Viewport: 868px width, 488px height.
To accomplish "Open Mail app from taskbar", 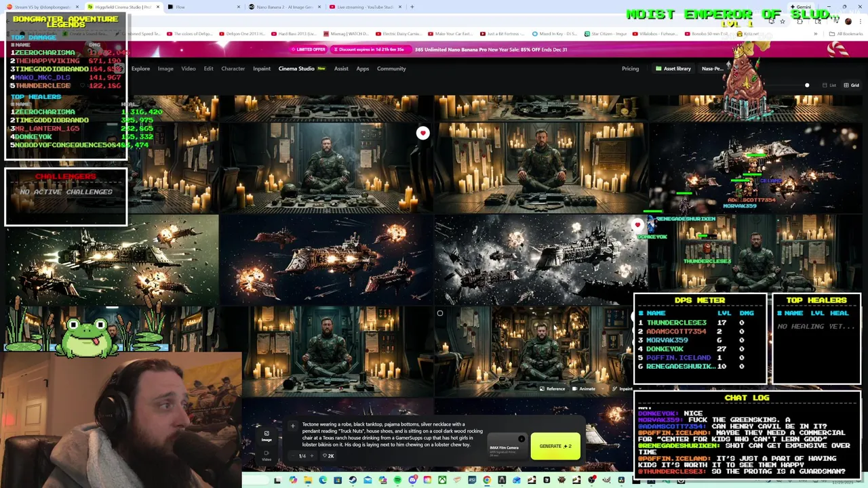I will [x=368, y=481].
